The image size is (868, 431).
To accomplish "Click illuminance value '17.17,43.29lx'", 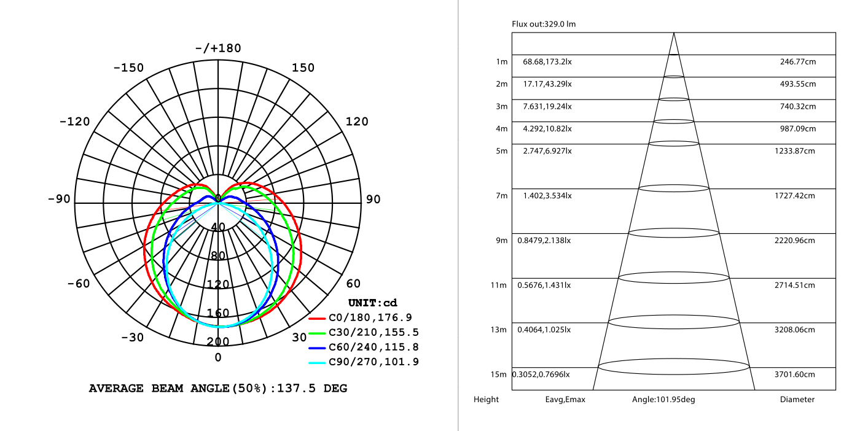I will 547,84.
